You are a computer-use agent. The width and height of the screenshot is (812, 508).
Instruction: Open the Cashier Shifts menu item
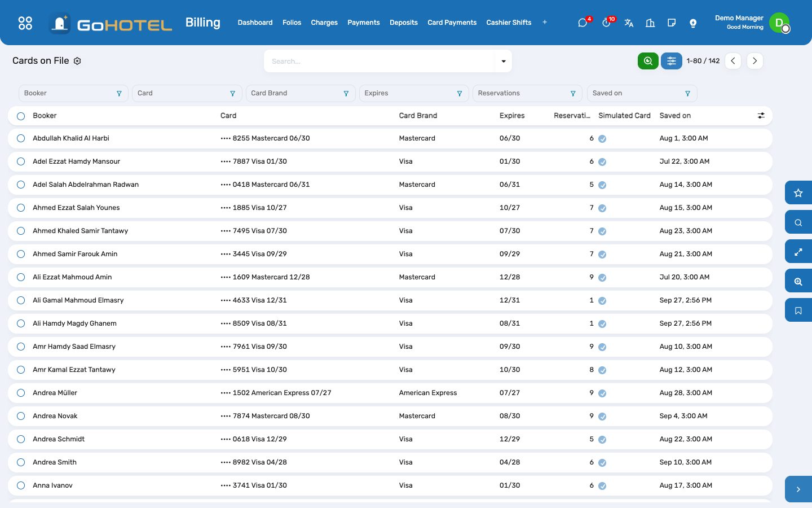509,23
